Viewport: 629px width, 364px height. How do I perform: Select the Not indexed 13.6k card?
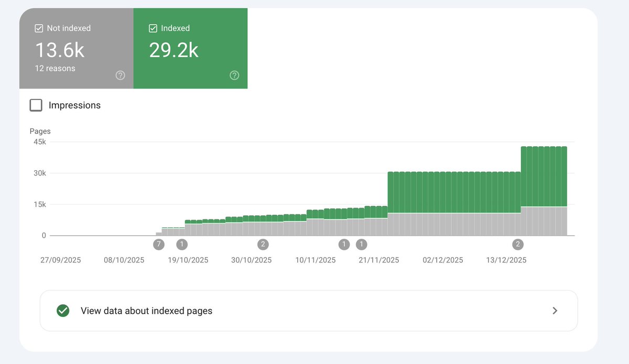tap(77, 48)
